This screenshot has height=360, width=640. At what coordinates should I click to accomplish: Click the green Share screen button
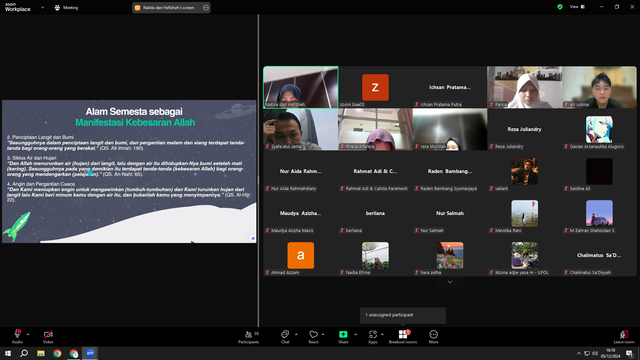coord(343,336)
